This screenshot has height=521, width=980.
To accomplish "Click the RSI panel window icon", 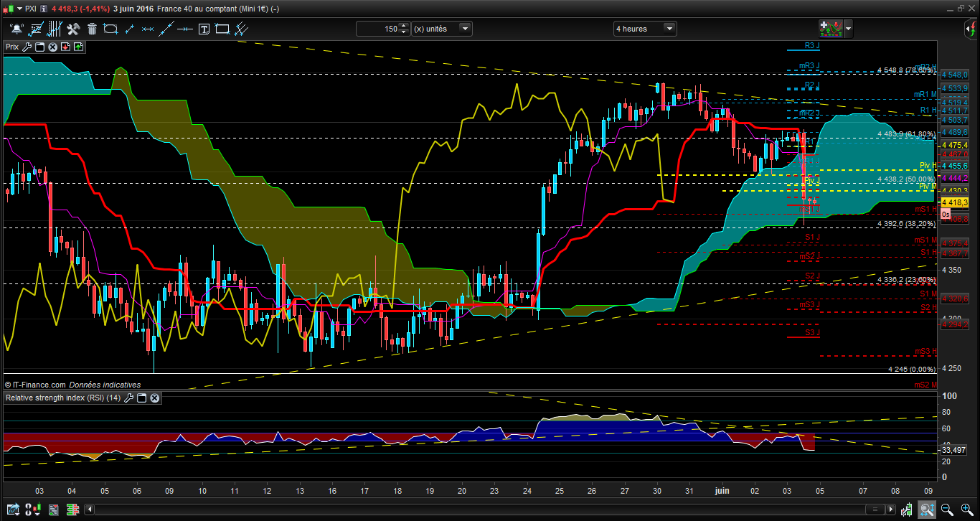I will [x=142, y=398].
